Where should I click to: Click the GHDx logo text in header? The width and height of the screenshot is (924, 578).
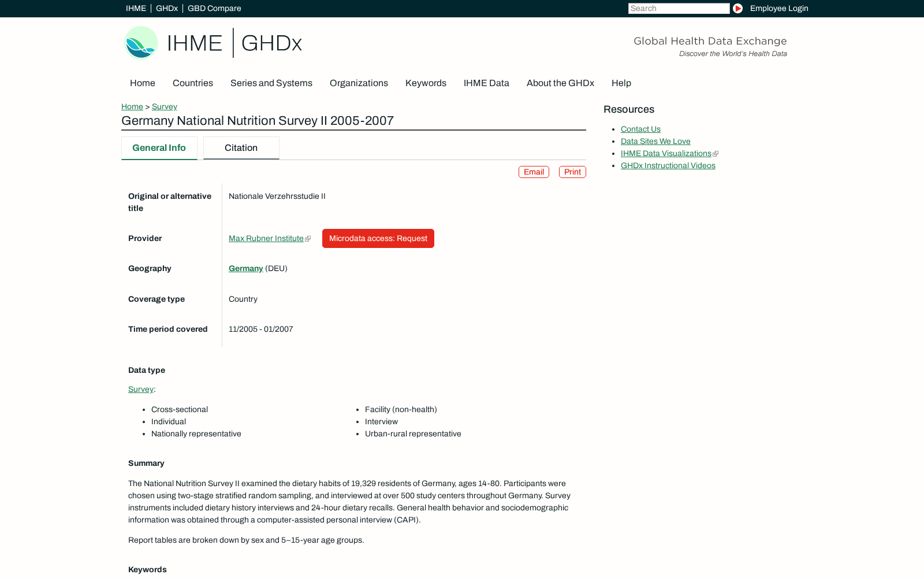(x=271, y=43)
